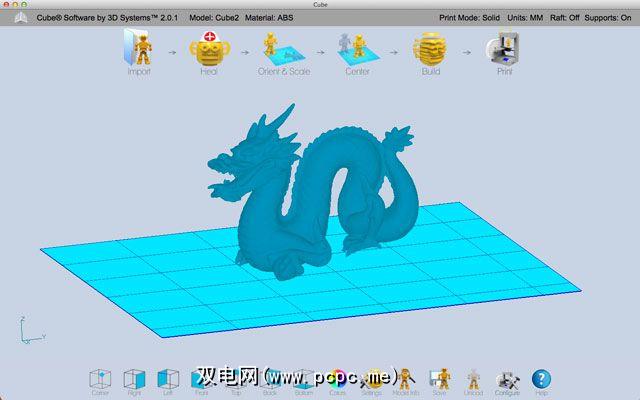Click the XYZ axis indicator

point(32,330)
